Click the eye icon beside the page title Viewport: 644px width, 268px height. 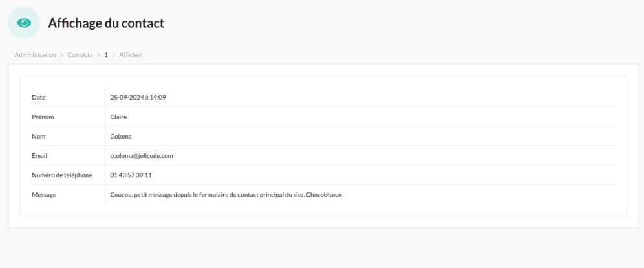(24, 23)
